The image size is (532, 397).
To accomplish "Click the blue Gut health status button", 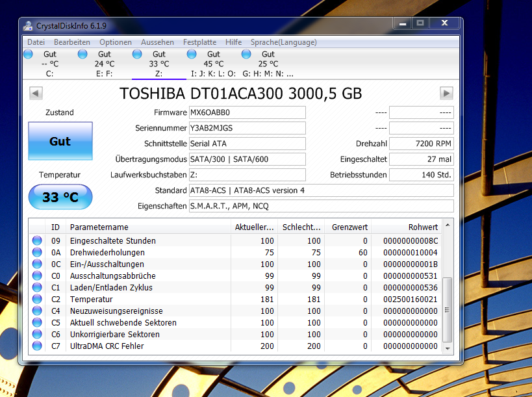I will (x=60, y=141).
